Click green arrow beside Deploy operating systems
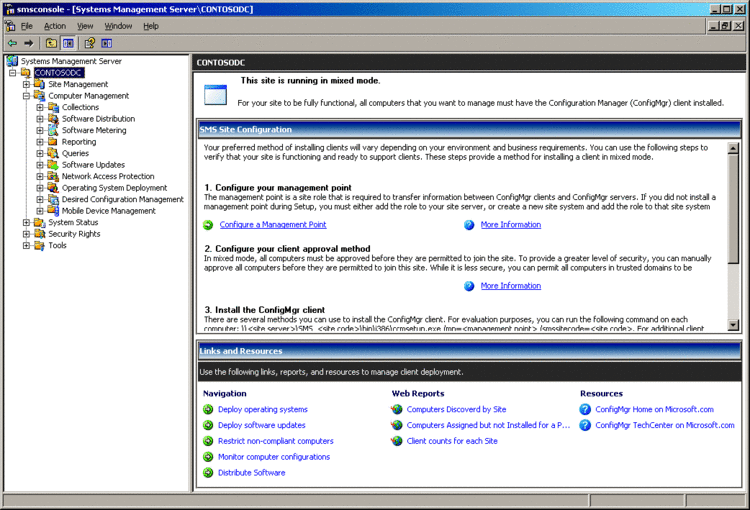 208,409
